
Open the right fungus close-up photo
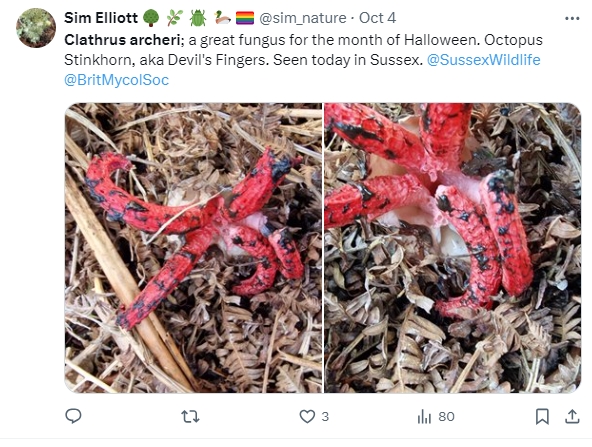click(x=453, y=248)
